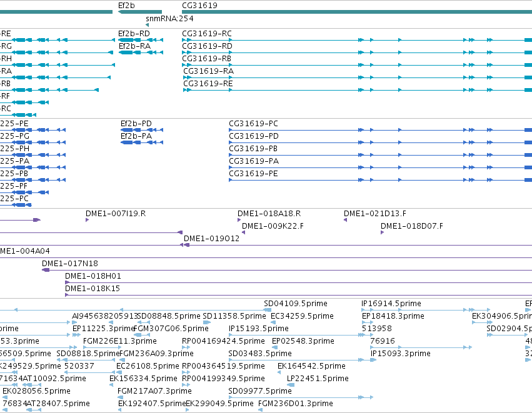
Task: Click the DME1-018A18.R arrow marker
Action: coord(239,220)
